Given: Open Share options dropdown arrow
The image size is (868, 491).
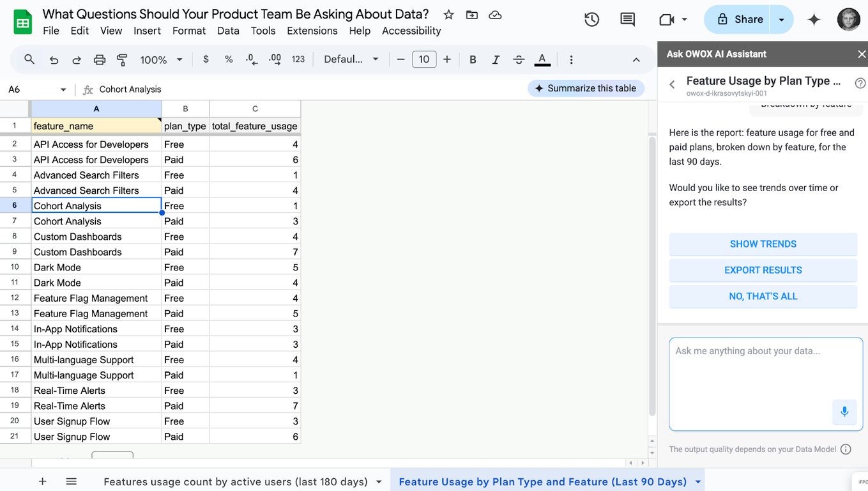Looking at the screenshot, I should click(781, 20).
